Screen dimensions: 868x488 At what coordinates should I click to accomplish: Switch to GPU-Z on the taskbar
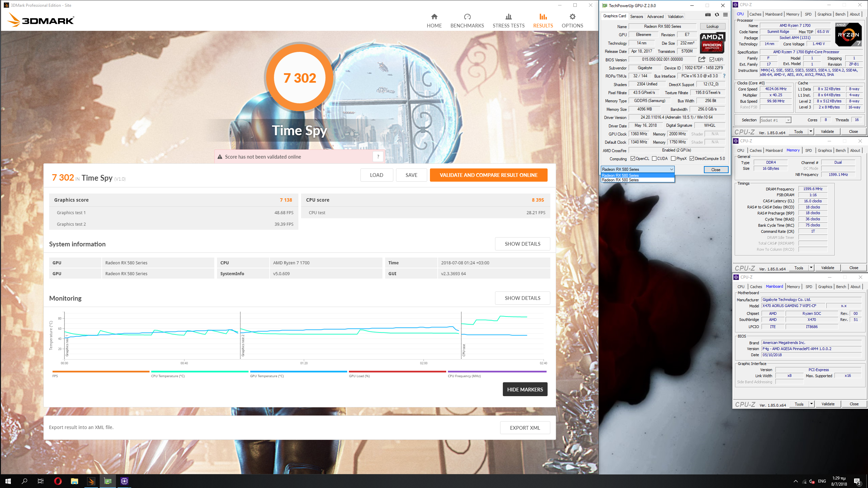107,481
